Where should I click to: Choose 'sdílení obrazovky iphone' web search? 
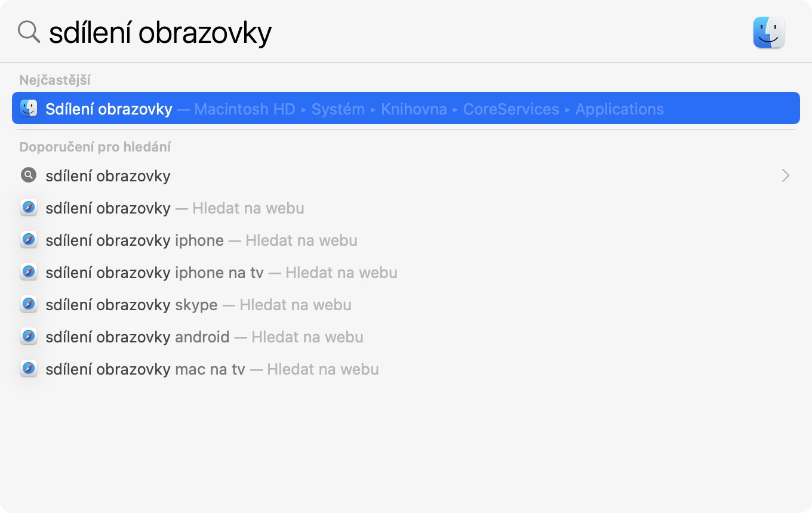click(135, 240)
